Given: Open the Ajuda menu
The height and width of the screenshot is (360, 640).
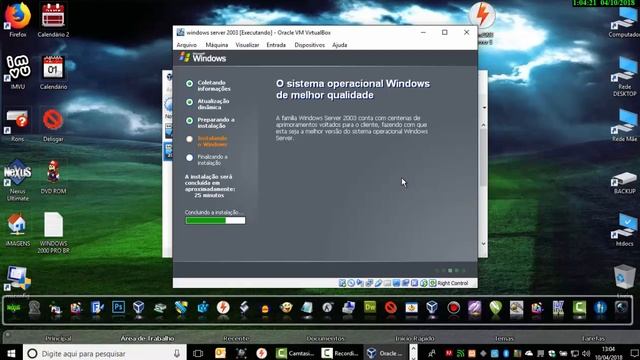Looking at the screenshot, I should point(340,45).
